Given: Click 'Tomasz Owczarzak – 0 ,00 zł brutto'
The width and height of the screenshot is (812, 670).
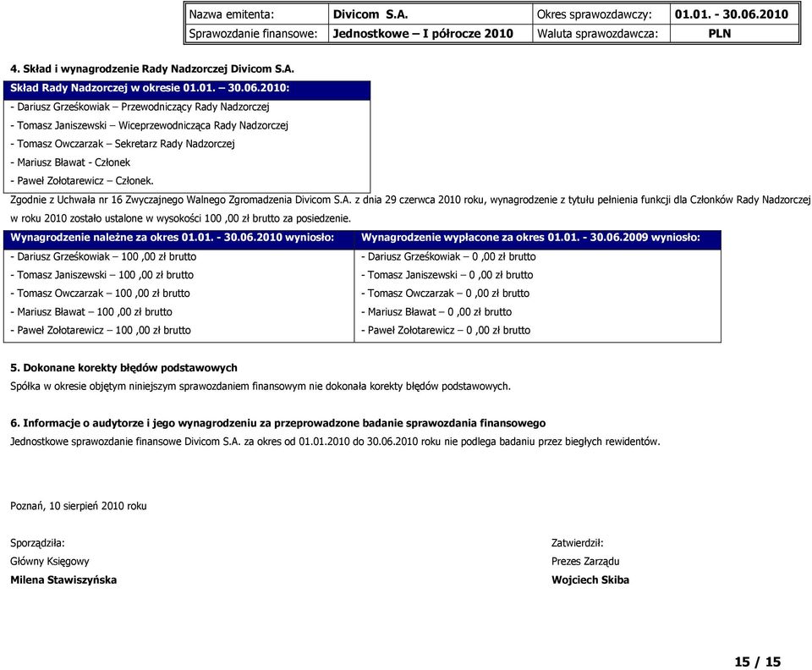Looking at the screenshot, I should click(446, 294).
